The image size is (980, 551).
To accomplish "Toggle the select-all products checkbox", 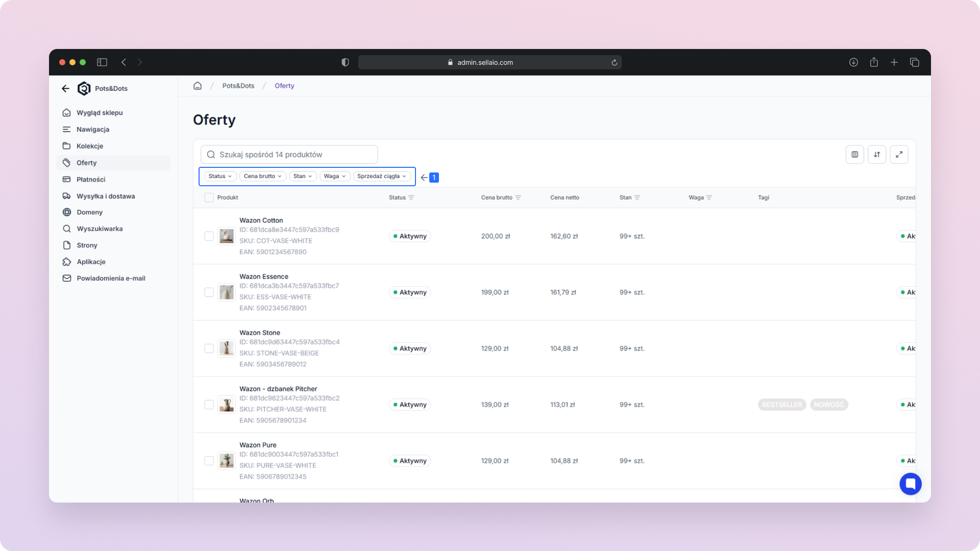I will tap(209, 197).
